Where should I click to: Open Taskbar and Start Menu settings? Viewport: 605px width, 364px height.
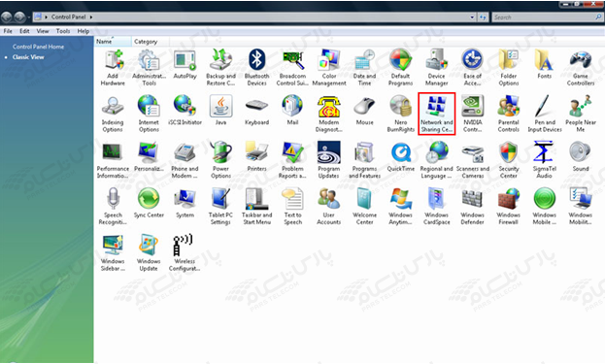tap(256, 207)
